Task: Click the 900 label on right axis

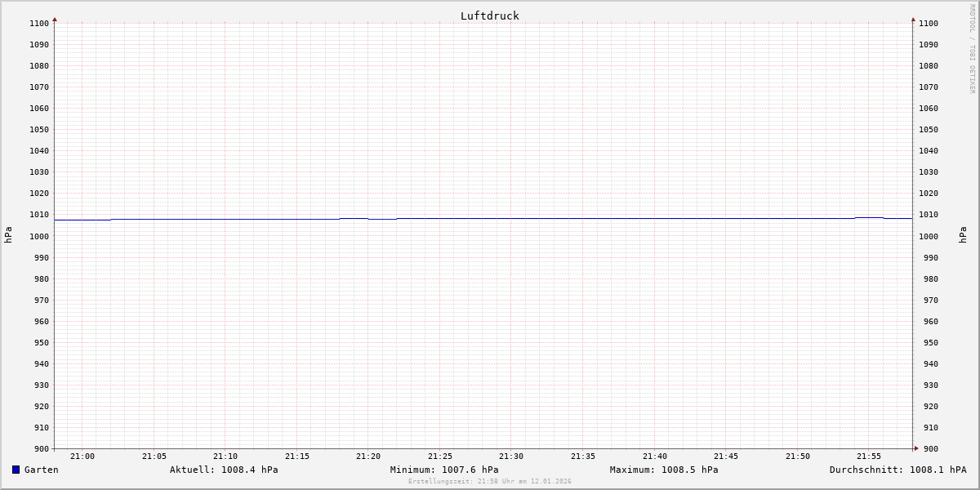Action: [929, 448]
